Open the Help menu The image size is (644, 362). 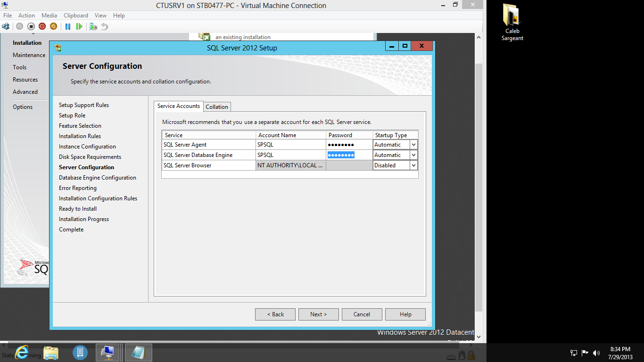119,16
